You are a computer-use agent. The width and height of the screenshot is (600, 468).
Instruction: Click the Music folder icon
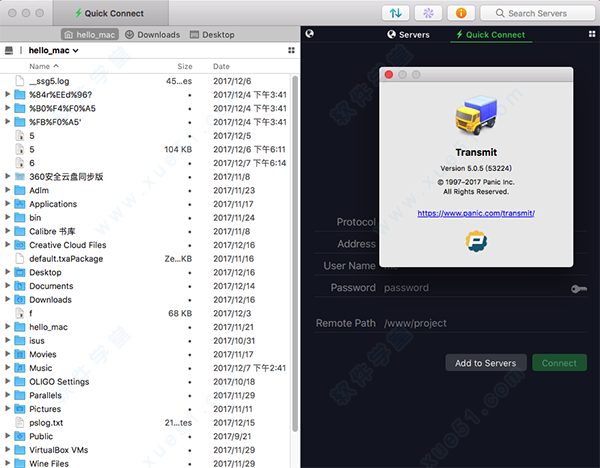20,368
